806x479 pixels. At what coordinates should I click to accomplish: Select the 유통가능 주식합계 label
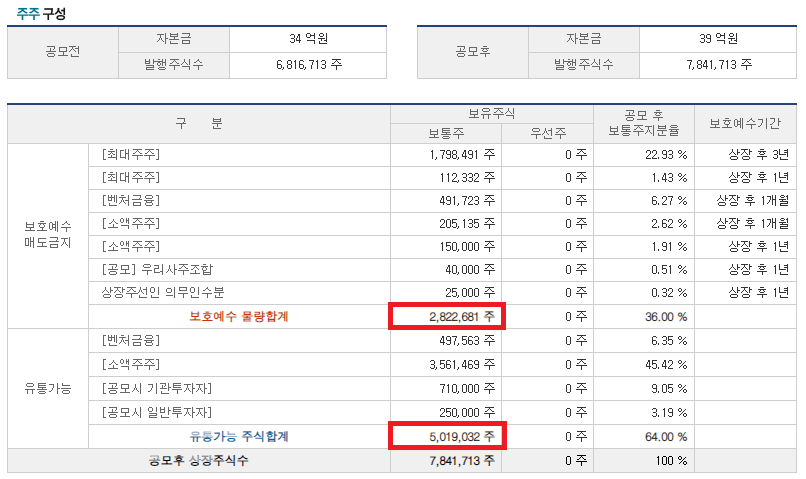click(x=239, y=437)
